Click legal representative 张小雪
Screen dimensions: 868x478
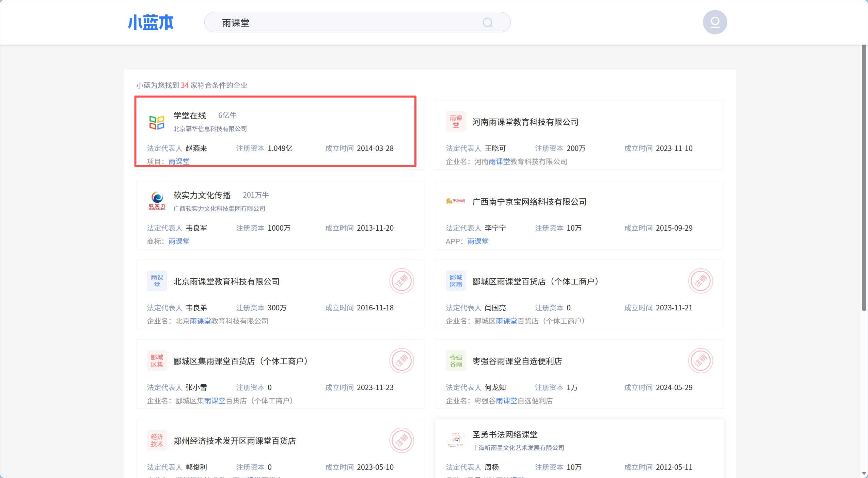pos(196,387)
